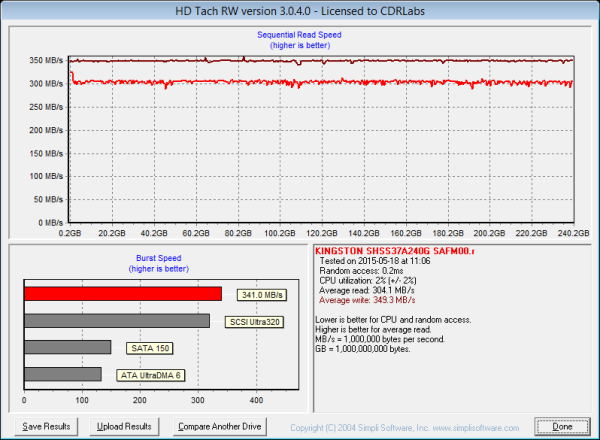This screenshot has height=440, width=600.
Task: Click the Sequential Read Speed heading
Action: point(299,36)
